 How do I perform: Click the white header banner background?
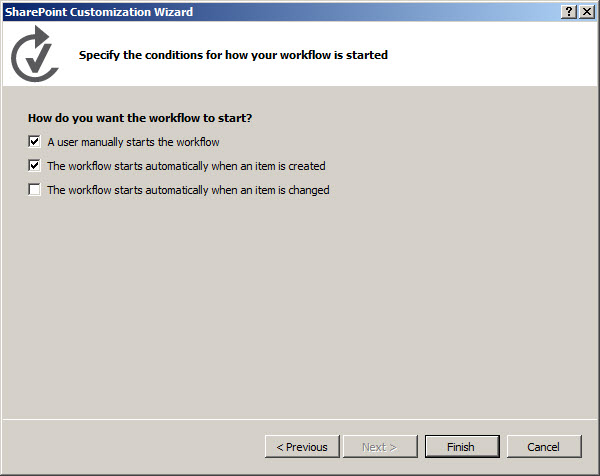tap(478, 54)
